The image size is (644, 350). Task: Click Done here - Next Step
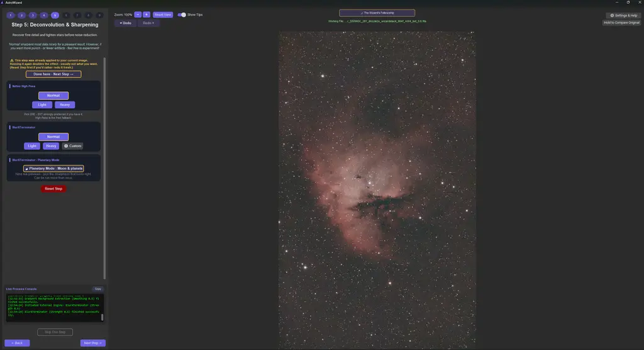pos(53,74)
